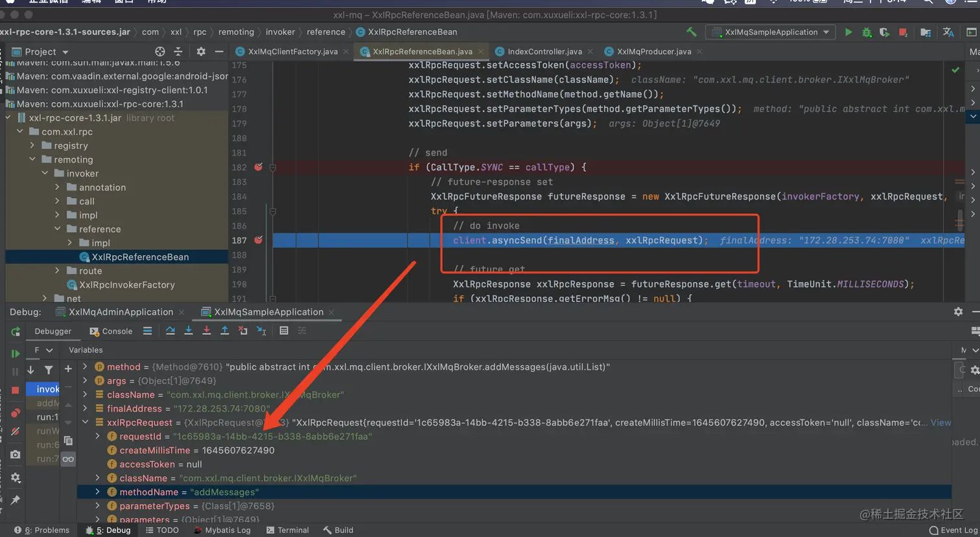Open the Terminal tool window button
Screen dimensions: 980x537
click(287, 530)
